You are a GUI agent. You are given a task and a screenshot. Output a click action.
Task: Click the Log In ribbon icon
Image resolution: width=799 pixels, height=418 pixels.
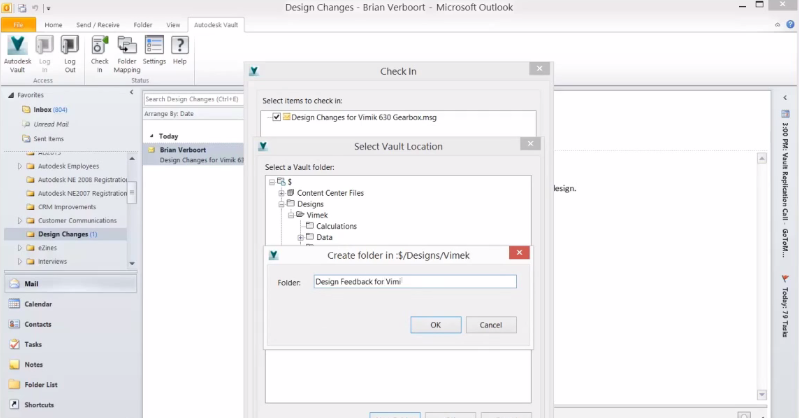tap(44, 55)
